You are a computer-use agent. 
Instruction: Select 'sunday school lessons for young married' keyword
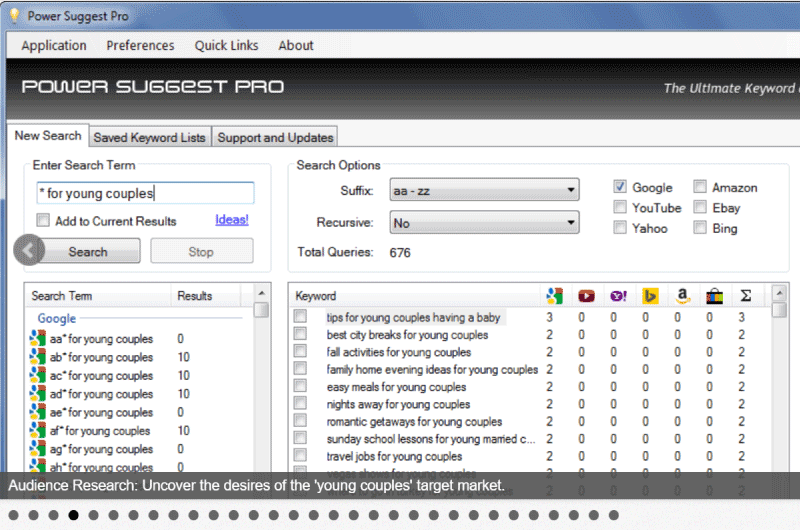click(x=431, y=439)
